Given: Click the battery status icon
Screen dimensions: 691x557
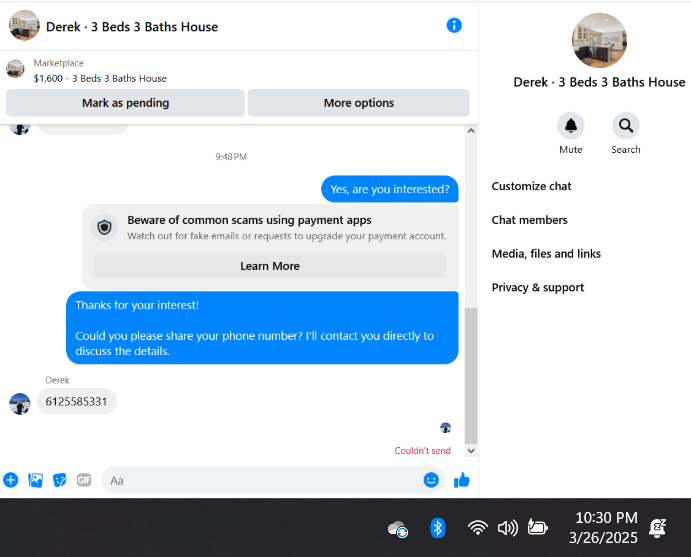Looking at the screenshot, I should [x=538, y=527].
